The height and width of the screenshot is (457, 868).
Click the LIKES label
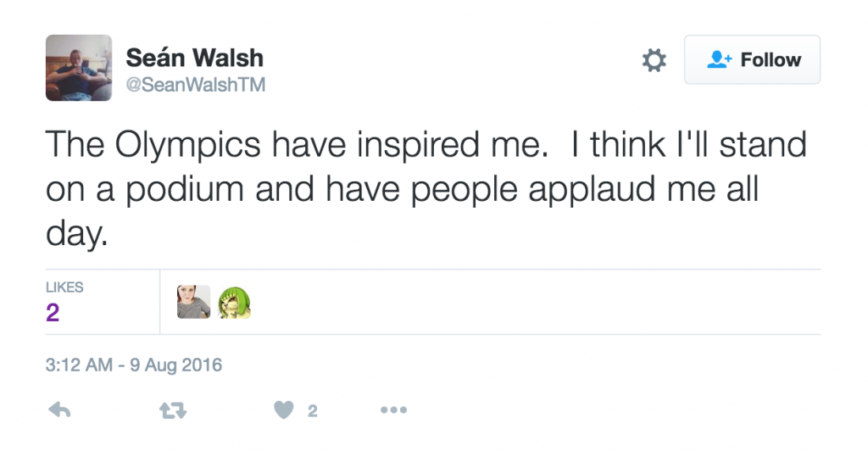click(x=64, y=287)
